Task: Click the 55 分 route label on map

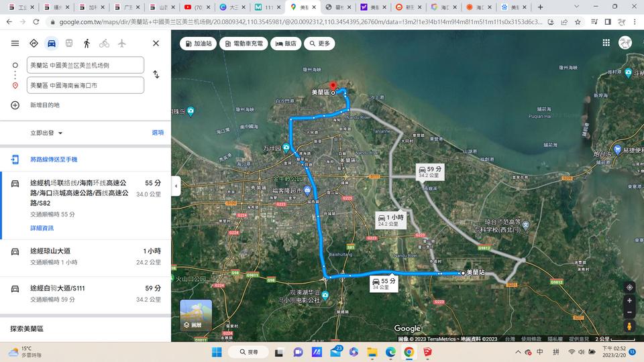Action: coord(384,284)
